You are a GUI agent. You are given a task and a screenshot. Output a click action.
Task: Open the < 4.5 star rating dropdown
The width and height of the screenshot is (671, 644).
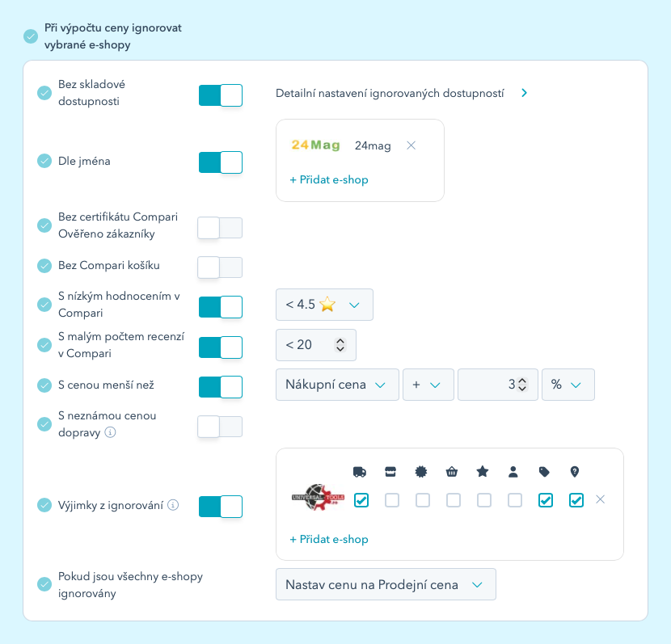coord(324,305)
